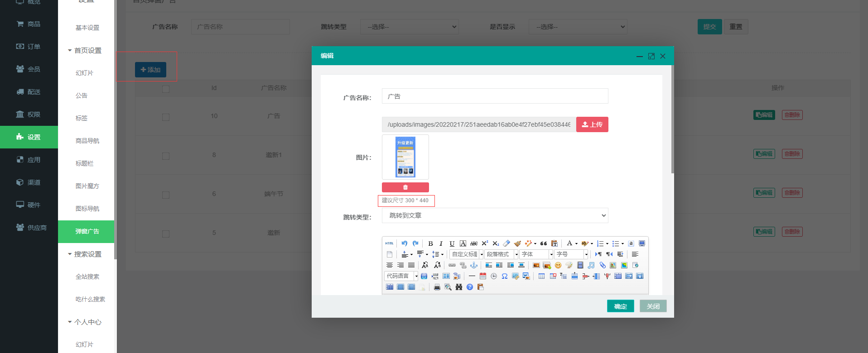Check the row with Id 6
Screen dimensions: 868x353
(x=166, y=195)
